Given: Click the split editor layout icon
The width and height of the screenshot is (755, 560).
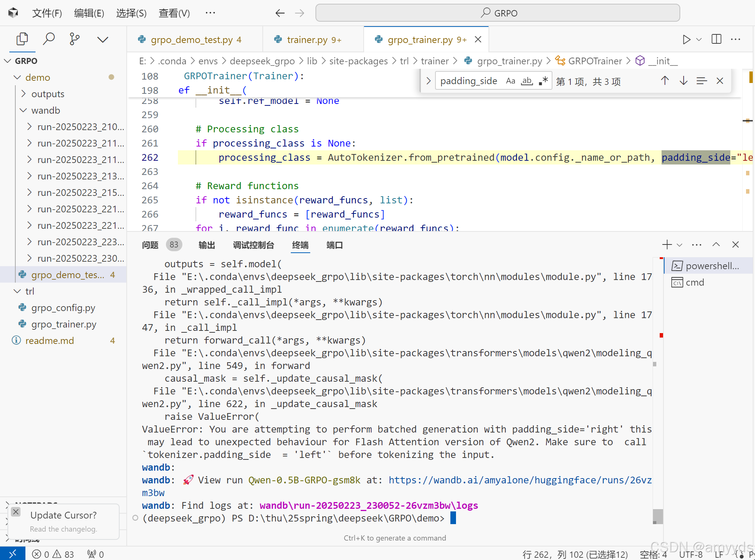Looking at the screenshot, I should tap(716, 39).
